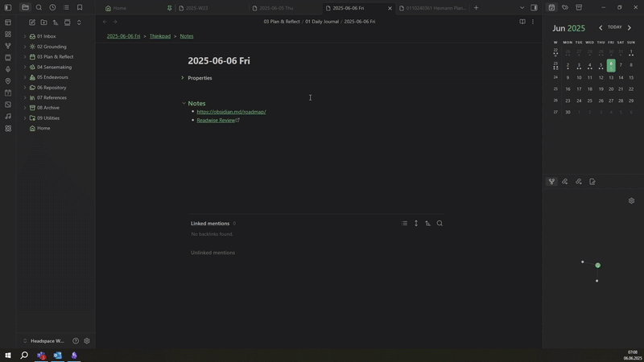Open the tab list dropdown chevron
The width and height of the screenshot is (644, 362).
point(522,8)
